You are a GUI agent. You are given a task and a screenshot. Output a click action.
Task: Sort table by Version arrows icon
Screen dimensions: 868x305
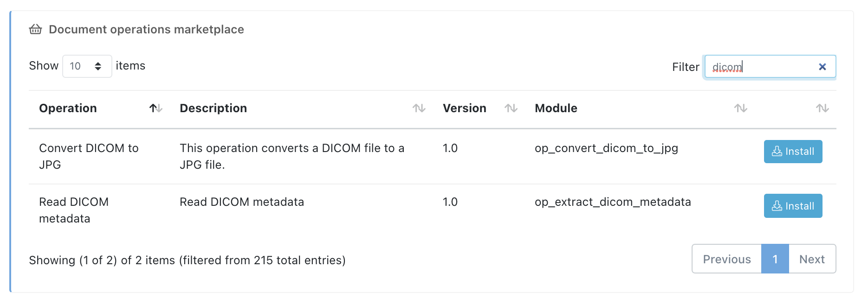tap(511, 108)
